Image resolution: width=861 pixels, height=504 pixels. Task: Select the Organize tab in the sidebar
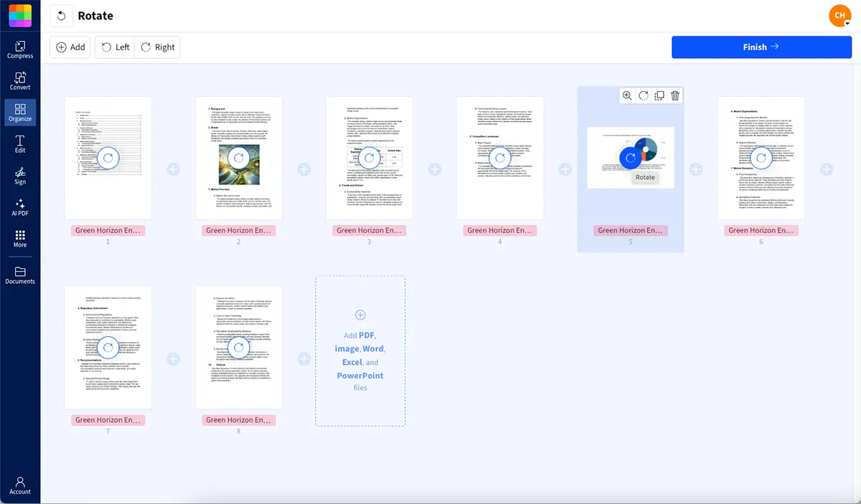[x=19, y=112]
